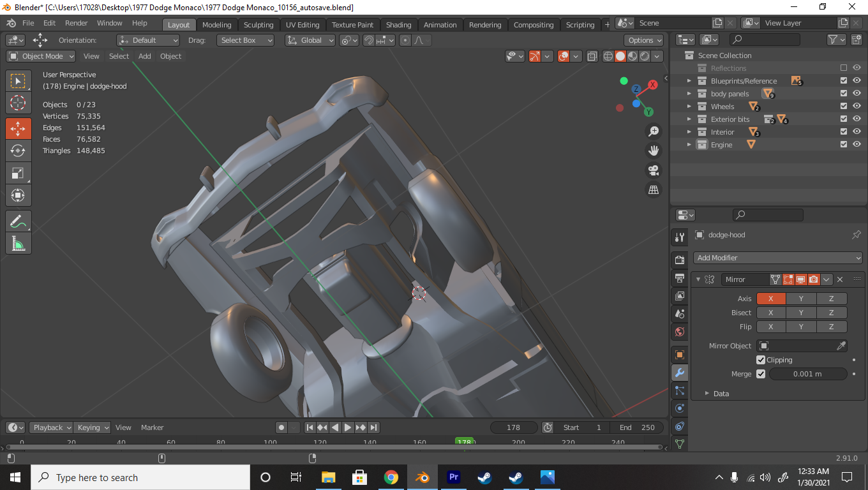Click the pan view hand icon
Image resolution: width=868 pixels, height=490 pixels.
[x=654, y=151]
